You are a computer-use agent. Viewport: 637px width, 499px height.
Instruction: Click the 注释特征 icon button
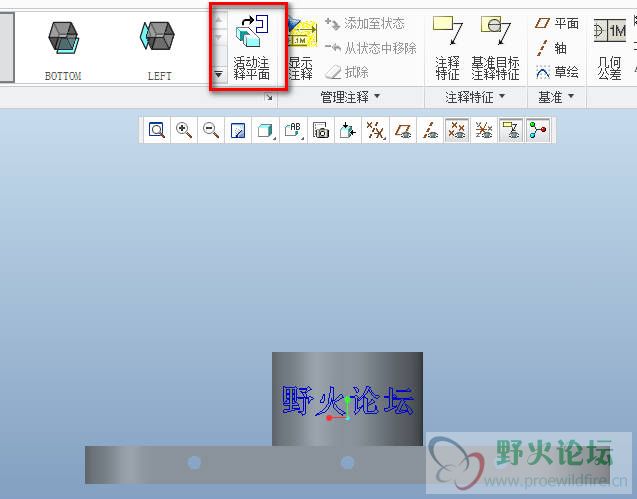pyautogui.click(x=447, y=48)
